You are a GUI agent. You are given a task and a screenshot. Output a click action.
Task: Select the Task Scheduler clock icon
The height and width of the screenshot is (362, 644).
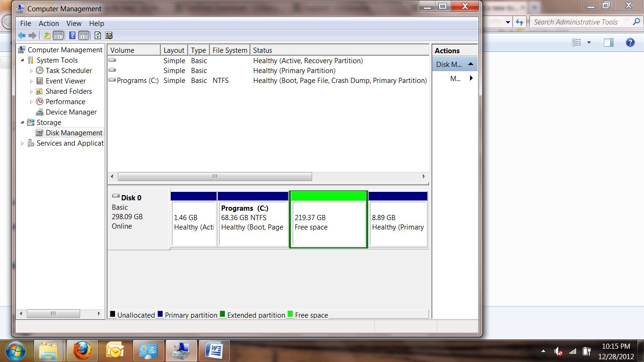tap(40, 71)
